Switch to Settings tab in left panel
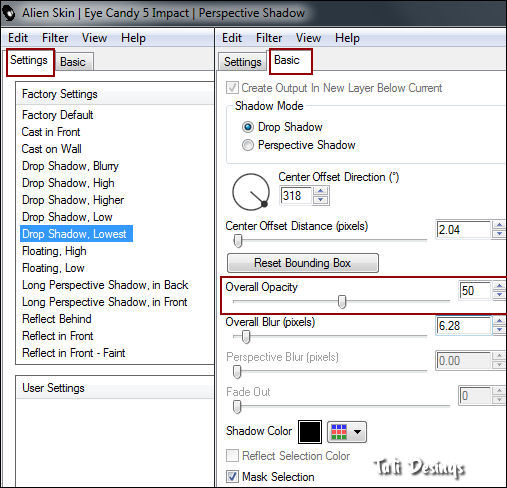The height and width of the screenshot is (488, 507). click(x=29, y=61)
